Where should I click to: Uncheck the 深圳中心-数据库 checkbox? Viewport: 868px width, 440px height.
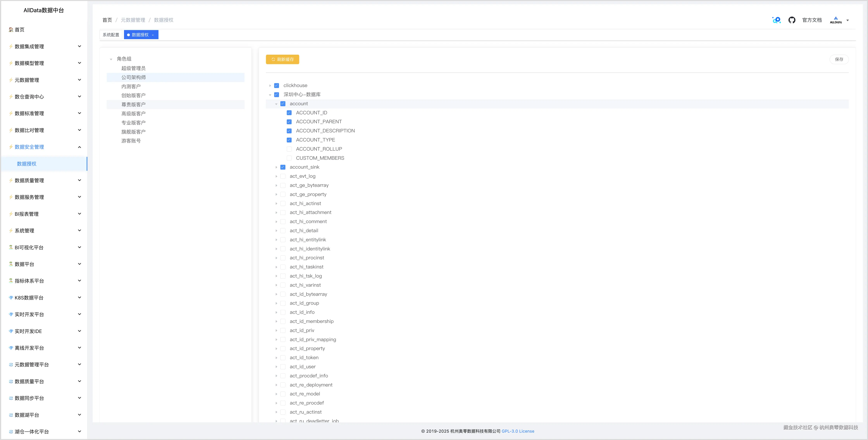(x=277, y=95)
